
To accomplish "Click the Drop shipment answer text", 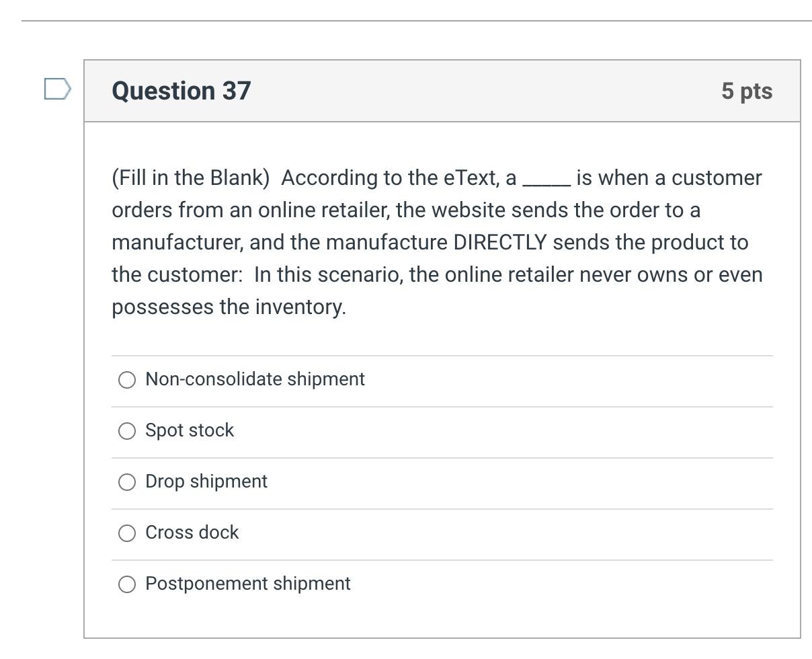I will pos(206,481).
